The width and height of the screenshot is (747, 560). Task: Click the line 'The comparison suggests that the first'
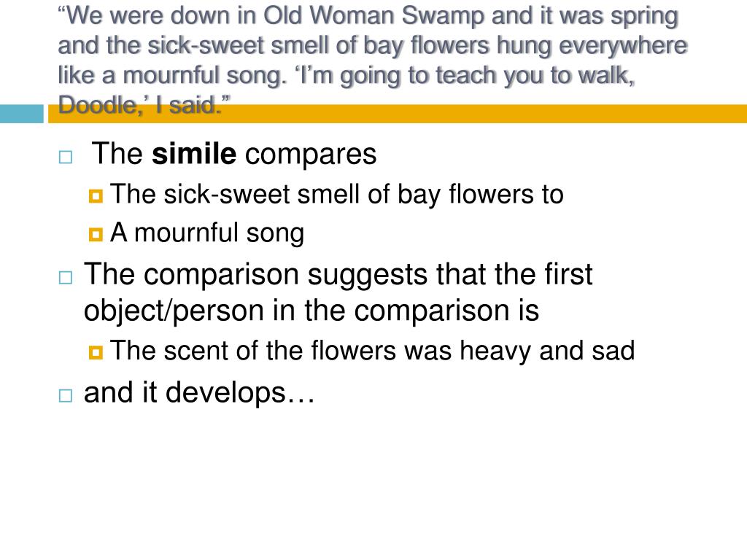[338, 275]
